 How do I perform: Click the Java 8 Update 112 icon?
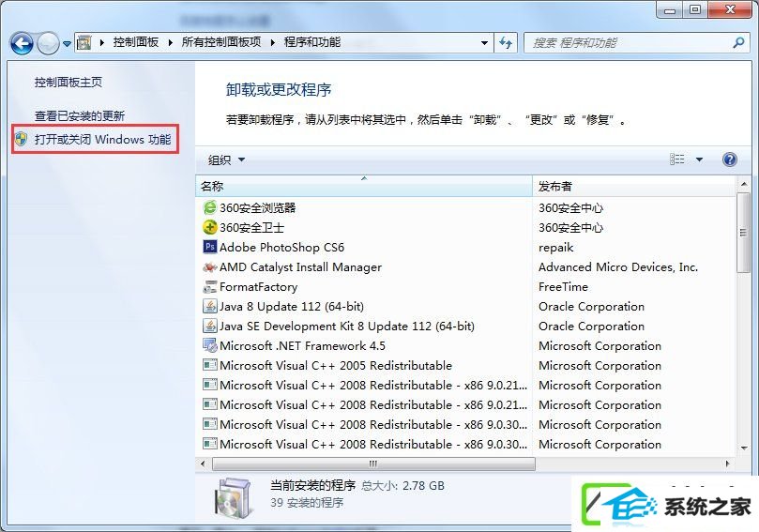click(x=209, y=306)
